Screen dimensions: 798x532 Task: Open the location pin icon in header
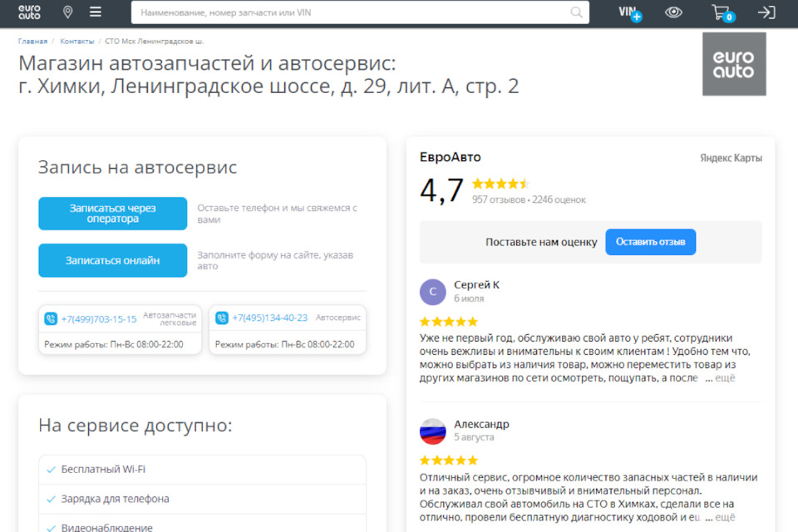tap(67, 12)
